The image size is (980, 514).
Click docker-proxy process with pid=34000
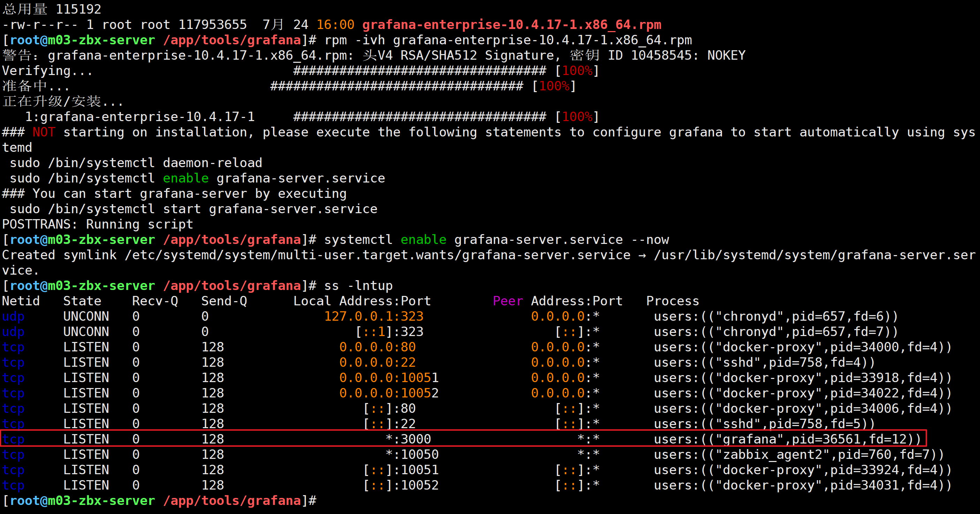click(803, 347)
